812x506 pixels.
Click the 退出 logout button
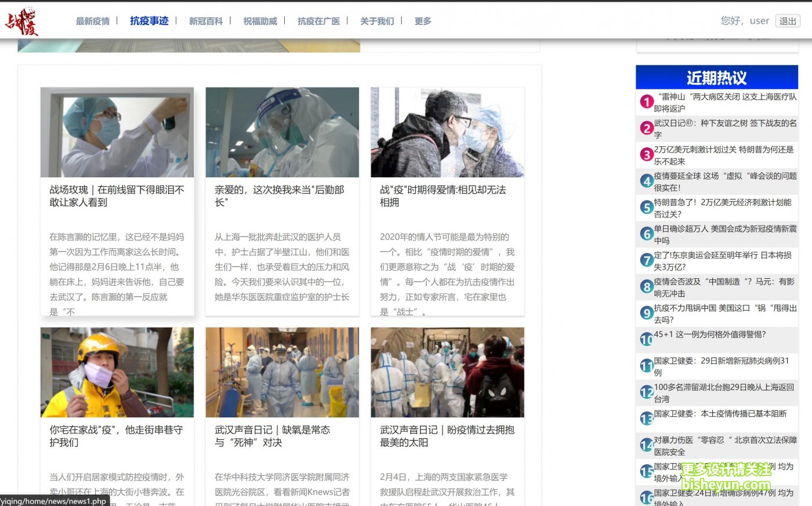(x=787, y=21)
